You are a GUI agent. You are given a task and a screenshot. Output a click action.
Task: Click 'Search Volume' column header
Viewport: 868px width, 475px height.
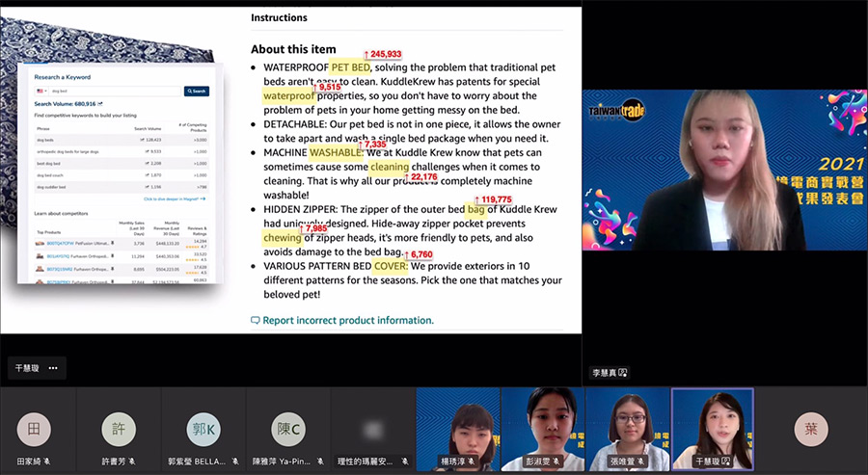coord(148,129)
